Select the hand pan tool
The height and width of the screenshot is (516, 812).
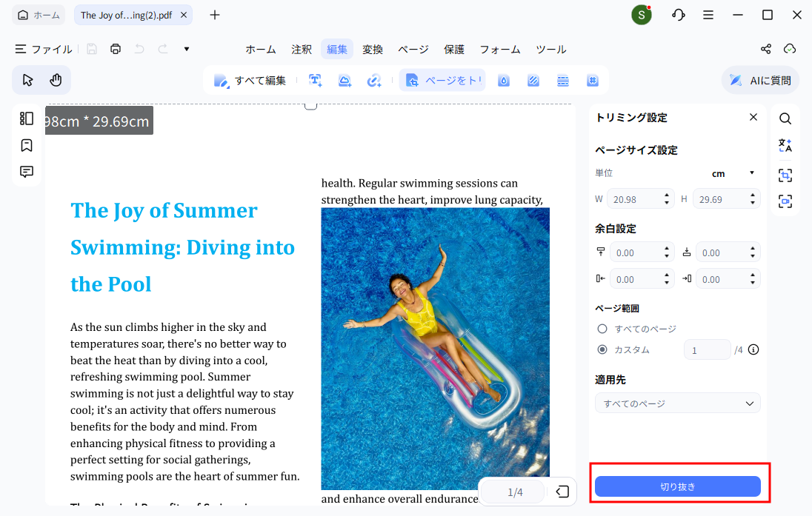[x=56, y=79]
